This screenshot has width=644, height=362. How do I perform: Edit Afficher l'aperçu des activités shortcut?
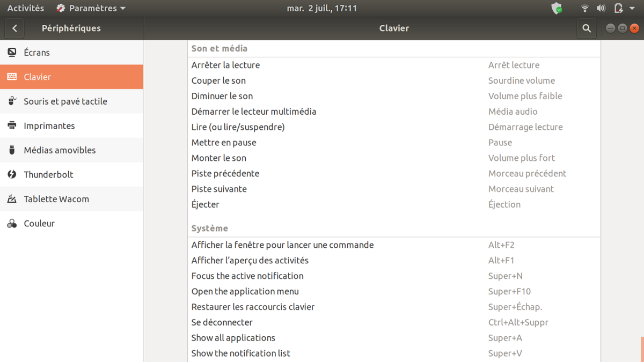coord(394,261)
